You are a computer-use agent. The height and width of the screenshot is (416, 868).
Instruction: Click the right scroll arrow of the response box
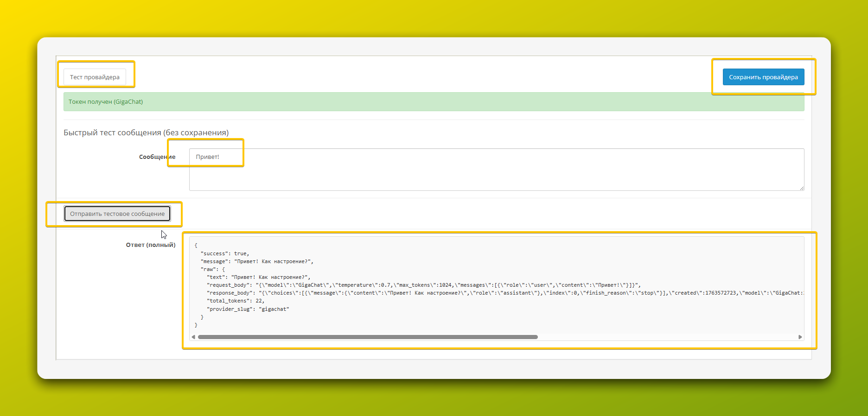pos(800,337)
